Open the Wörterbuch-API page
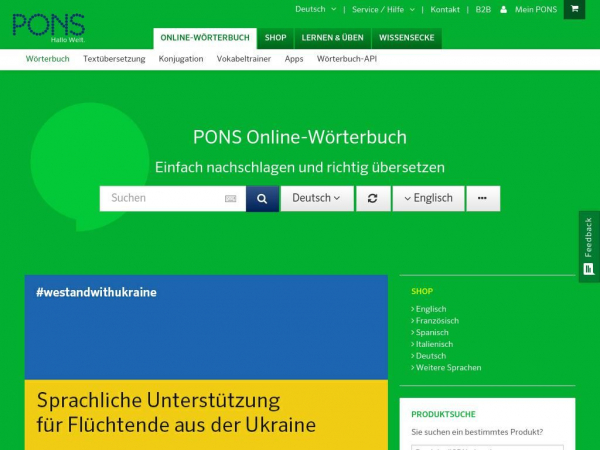Screen dimensions: 600x450 point(347,59)
